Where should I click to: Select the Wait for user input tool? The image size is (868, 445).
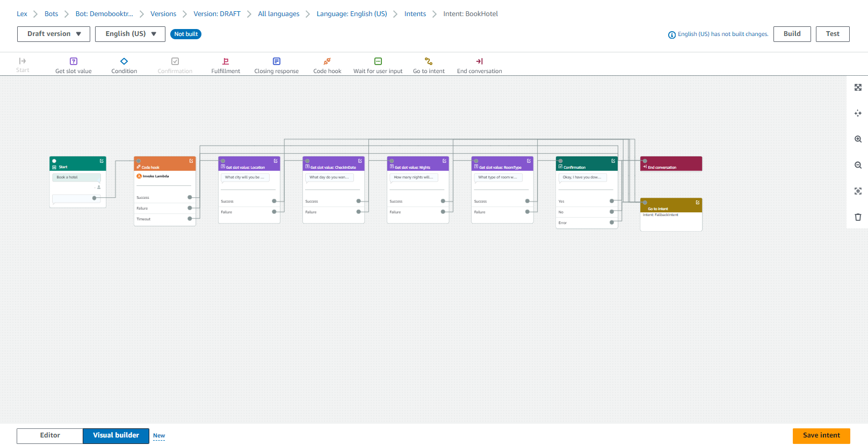(378, 66)
